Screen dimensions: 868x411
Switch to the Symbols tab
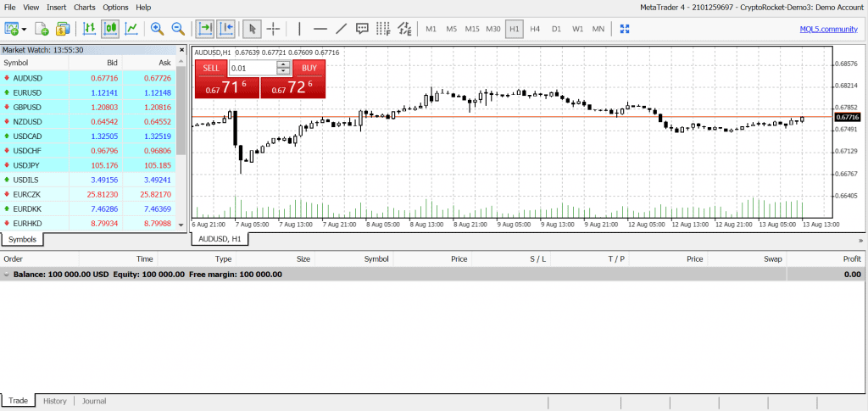[23, 239]
